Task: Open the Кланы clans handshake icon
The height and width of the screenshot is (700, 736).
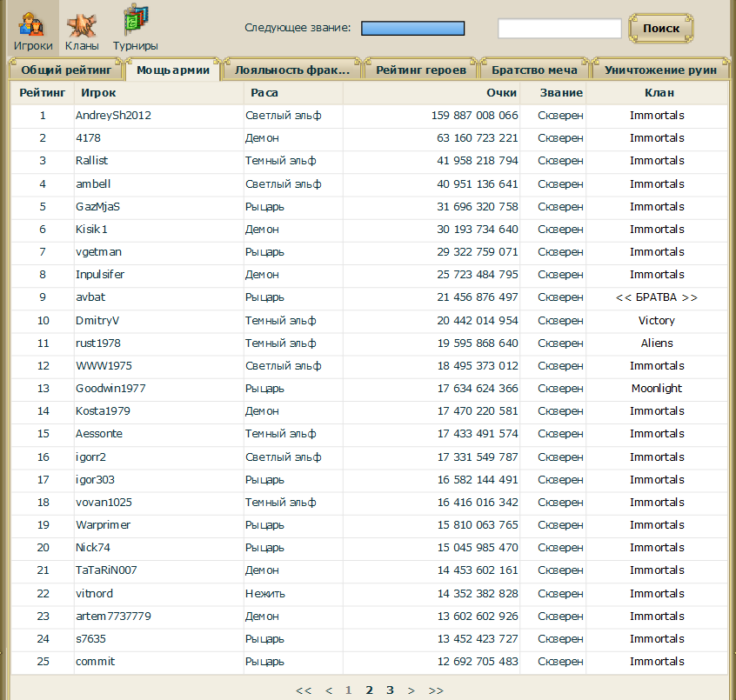Action: point(82,25)
